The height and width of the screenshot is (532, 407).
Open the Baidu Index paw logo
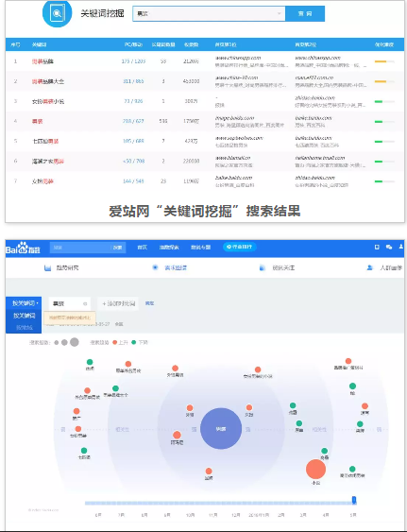(23, 249)
